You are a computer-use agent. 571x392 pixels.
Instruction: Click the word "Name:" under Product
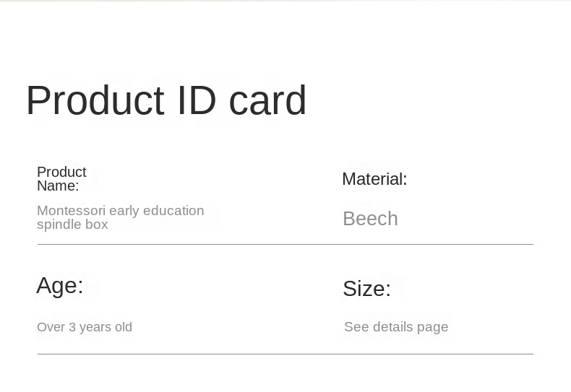pos(58,186)
